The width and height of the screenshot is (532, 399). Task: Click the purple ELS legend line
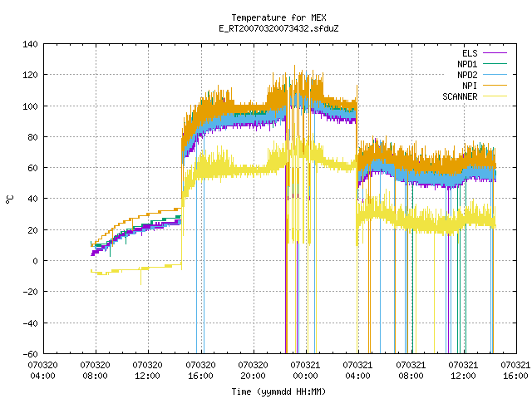click(x=495, y=53)
